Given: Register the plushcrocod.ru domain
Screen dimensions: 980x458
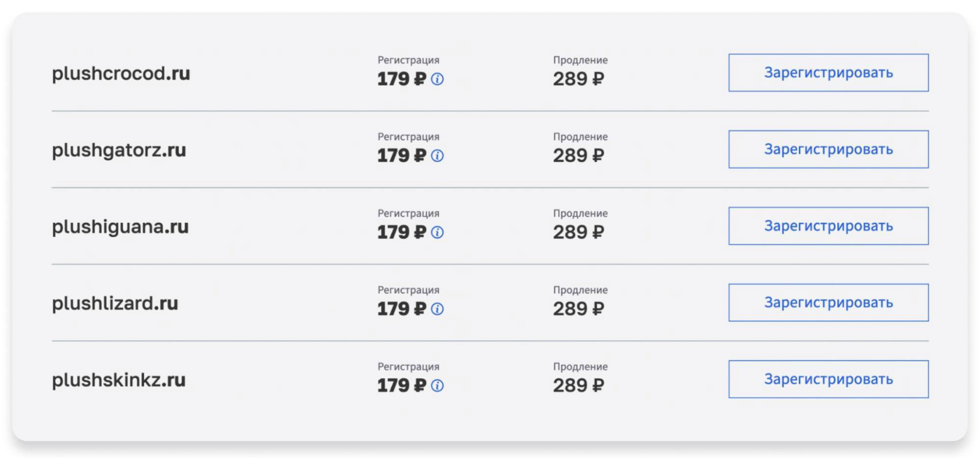Looking at the screenshot, I should [x=829, y=72].
